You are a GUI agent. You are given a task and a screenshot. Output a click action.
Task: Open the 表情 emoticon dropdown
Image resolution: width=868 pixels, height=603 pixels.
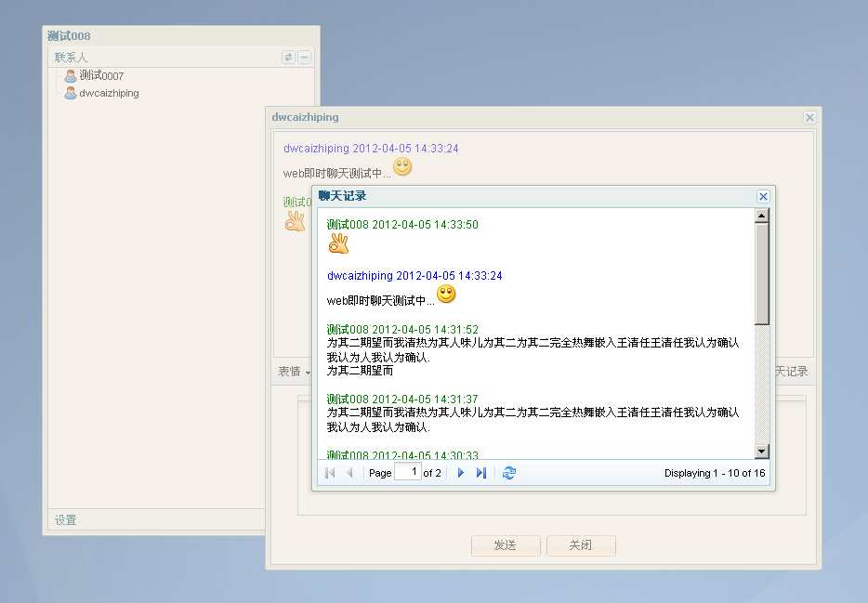295,372
